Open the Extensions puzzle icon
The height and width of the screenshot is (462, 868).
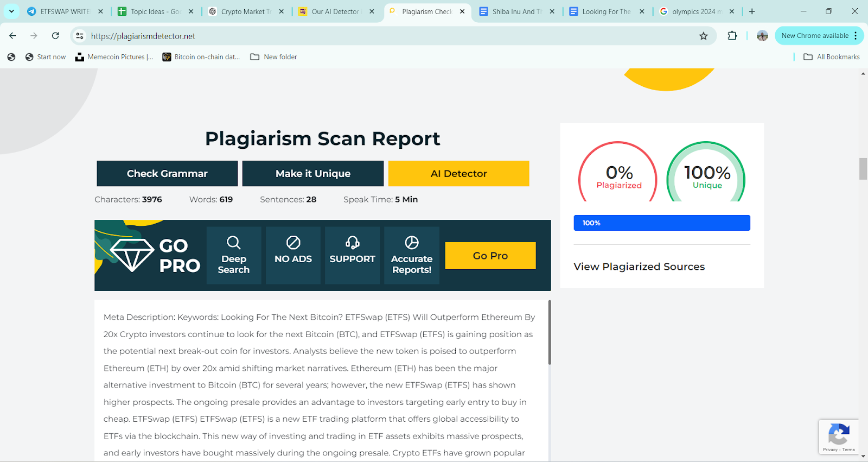tap(732, 36)
